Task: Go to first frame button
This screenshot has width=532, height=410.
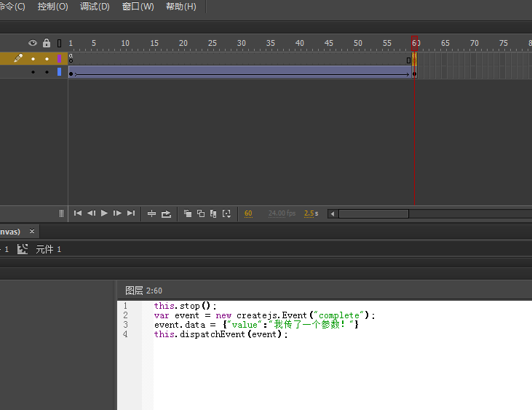Action: pyautogui.click(x=78, y=213)
